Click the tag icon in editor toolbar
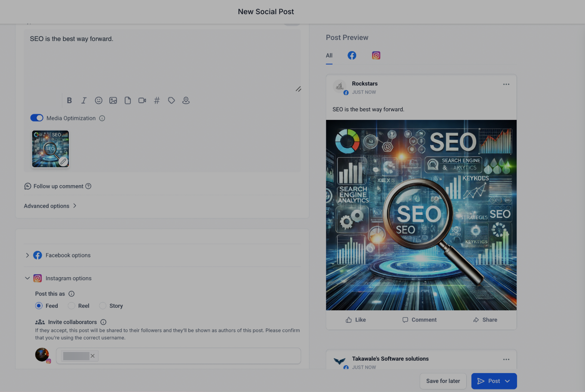Screen dimensions: 585x392 [171, 100]
